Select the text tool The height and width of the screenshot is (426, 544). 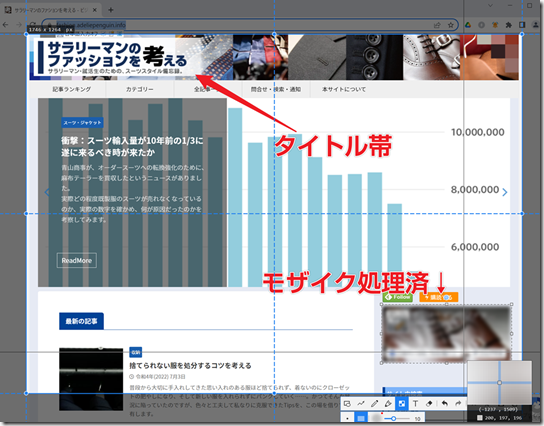coord(415,403)
